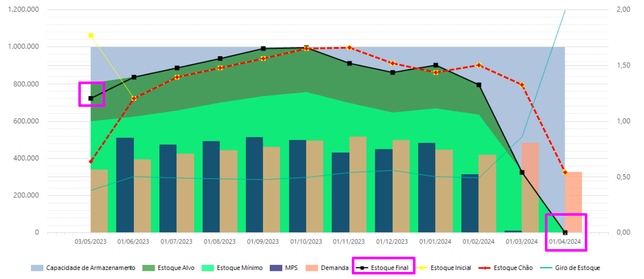Click the 01/10/2023 x-axis date label
The width and height of the screenshot is (644, 279).
(306, 242)
